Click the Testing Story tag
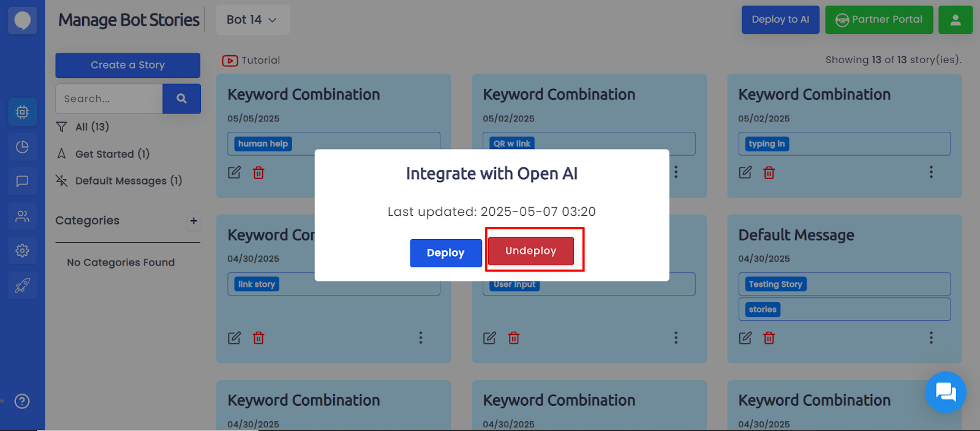 point(775,284)
